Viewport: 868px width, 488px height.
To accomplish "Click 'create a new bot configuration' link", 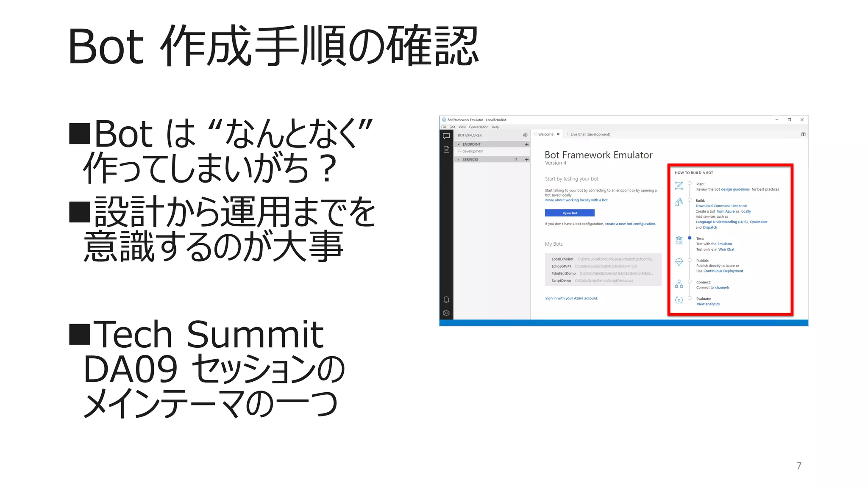I will click(630, 224).
